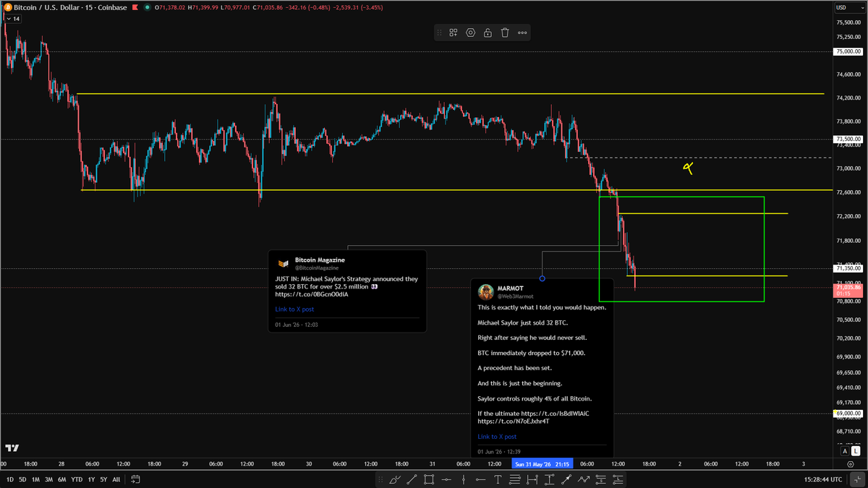Switch to 5Y time range
The image size is (868, 488).
(104, 479)
